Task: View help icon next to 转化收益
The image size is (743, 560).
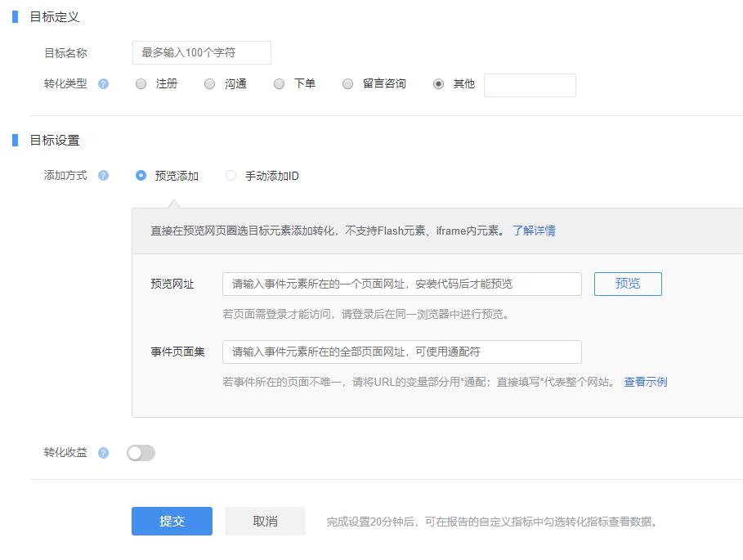Action: pyautogui.click(x=103, y=450)
